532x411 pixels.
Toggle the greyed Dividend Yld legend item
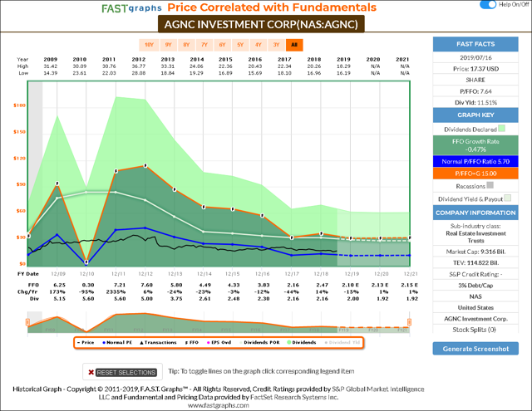click(x=342, y=343)
